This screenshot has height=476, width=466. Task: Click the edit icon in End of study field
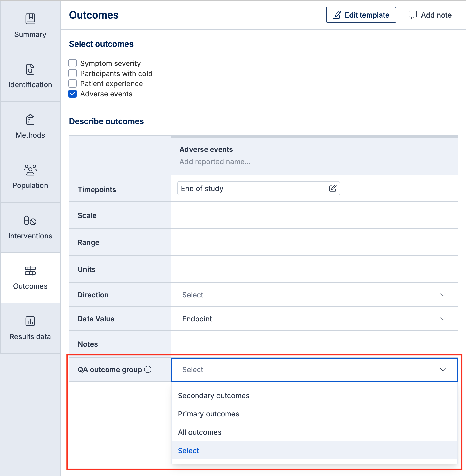(333, 188)
